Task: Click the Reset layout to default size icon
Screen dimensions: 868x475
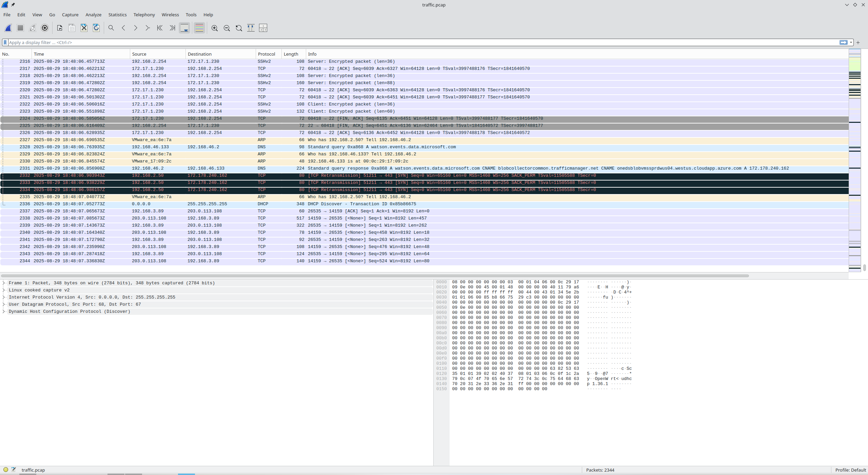Action: coord(263,28)
